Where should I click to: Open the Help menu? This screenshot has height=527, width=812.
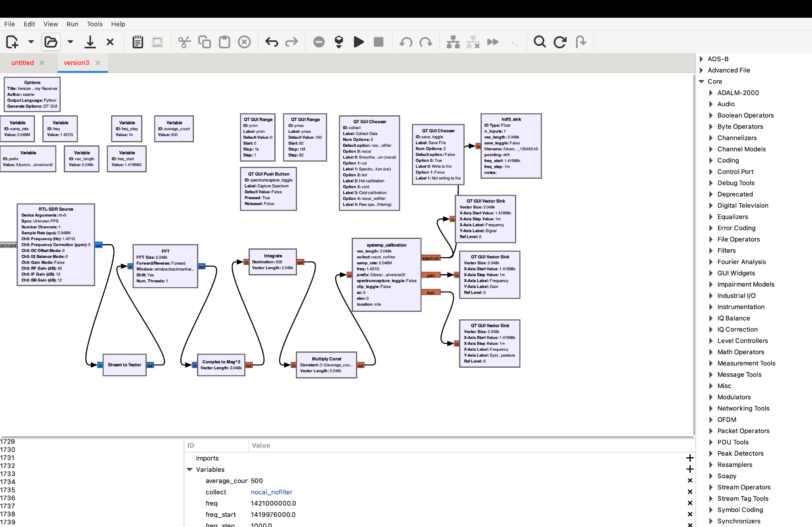pyautogui.click(x=118, y=24)
